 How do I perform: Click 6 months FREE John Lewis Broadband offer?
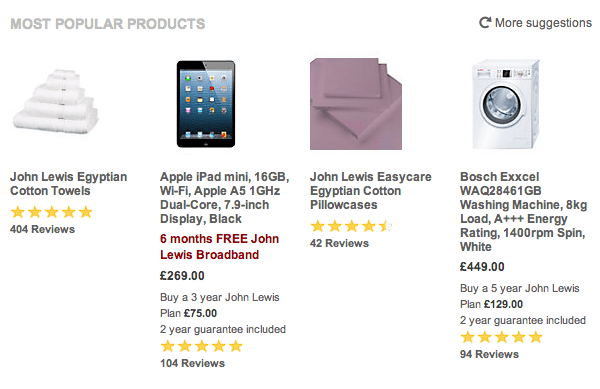click(219, 247)
